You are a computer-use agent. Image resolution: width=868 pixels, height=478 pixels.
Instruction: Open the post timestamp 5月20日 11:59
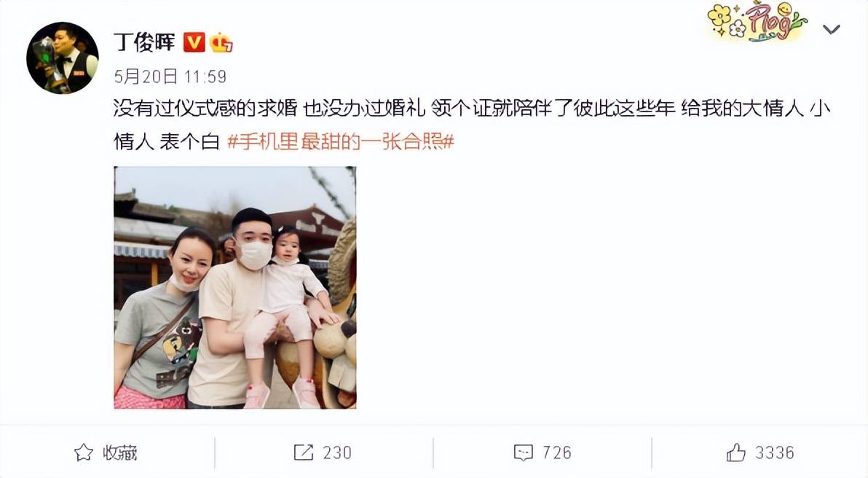(x=170, y=77)
